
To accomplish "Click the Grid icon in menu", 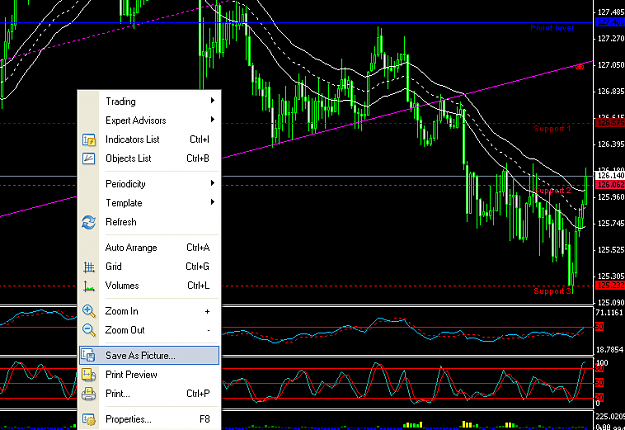I will tap(88, 267).
